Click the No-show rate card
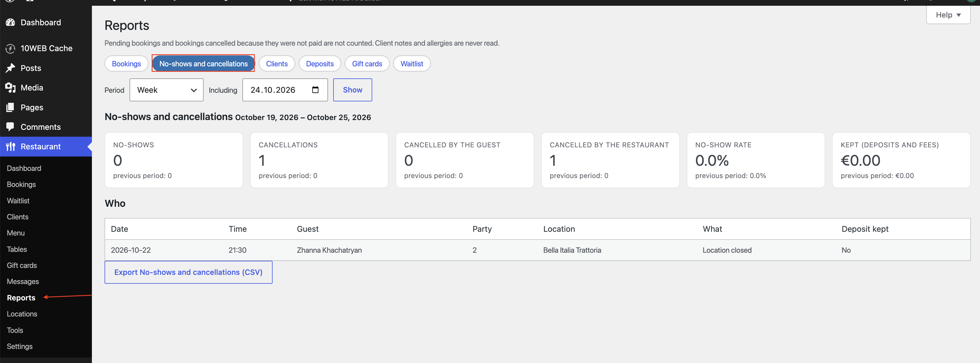The height and width of the screenshot is (363, 980). 756,160
